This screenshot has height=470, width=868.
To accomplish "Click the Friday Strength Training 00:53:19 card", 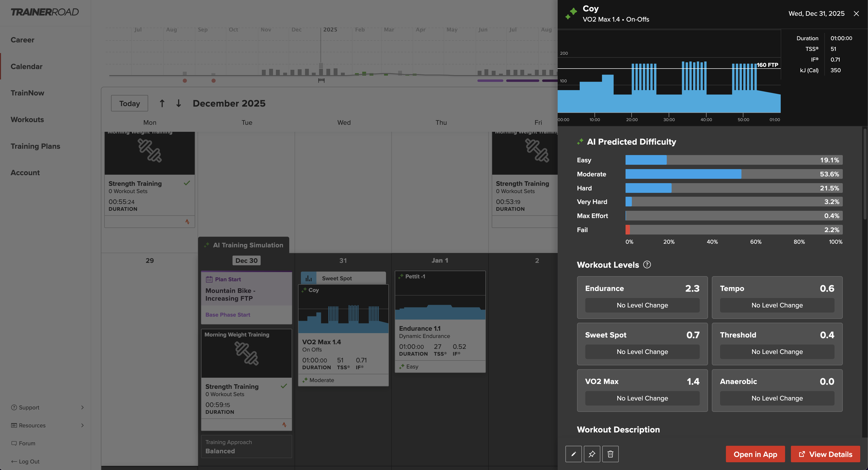I will (x=525, y=180).
